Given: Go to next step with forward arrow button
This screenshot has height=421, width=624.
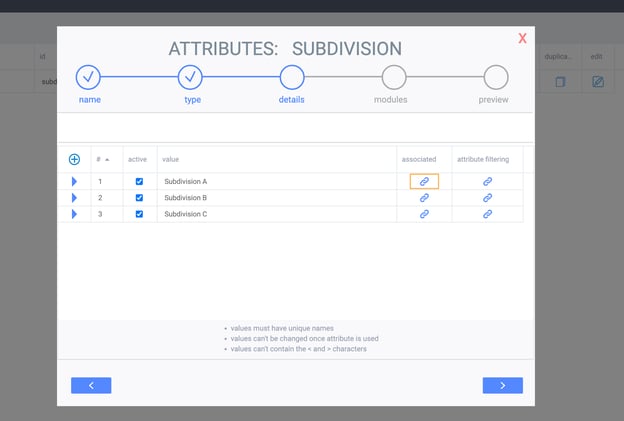Looking at the screenshot, I should tap(502, 385).
